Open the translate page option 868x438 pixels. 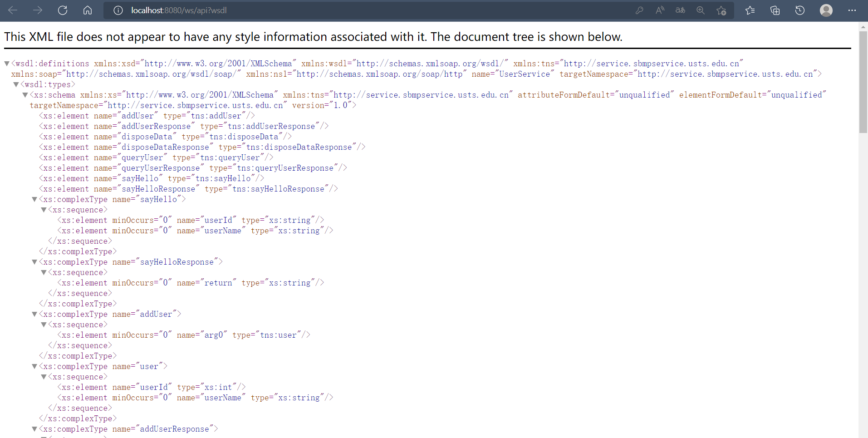(680, 10)
